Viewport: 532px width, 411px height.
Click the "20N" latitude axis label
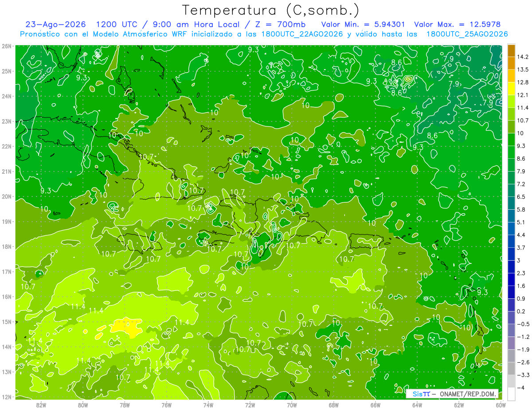[7, 196]
